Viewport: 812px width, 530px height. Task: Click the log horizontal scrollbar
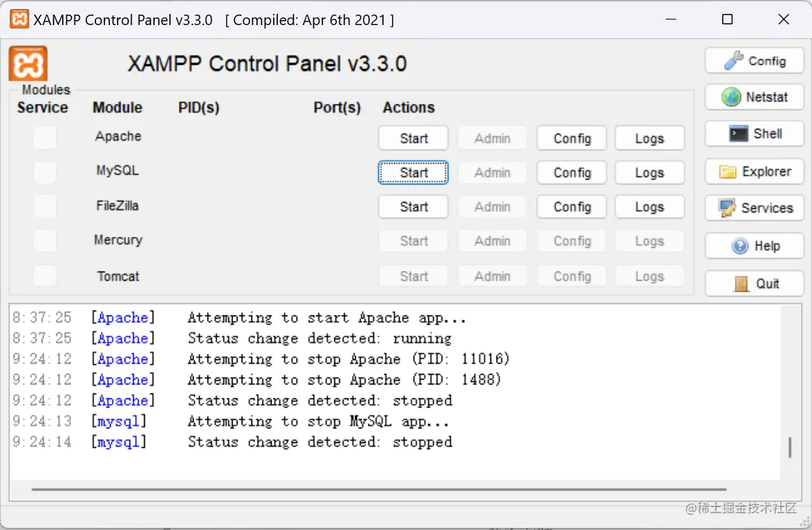[379, 488]
